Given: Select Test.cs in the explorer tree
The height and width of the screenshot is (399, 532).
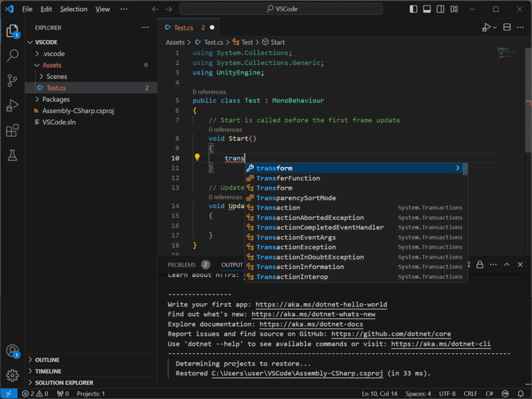Looking at the screenshot, I should pos(91,88).
